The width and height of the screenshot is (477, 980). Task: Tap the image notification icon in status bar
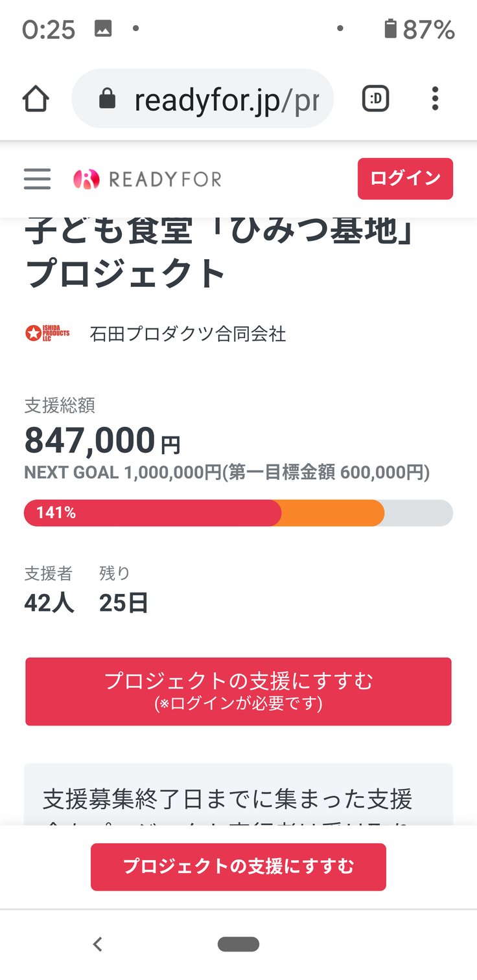click(x=103, y=29)
